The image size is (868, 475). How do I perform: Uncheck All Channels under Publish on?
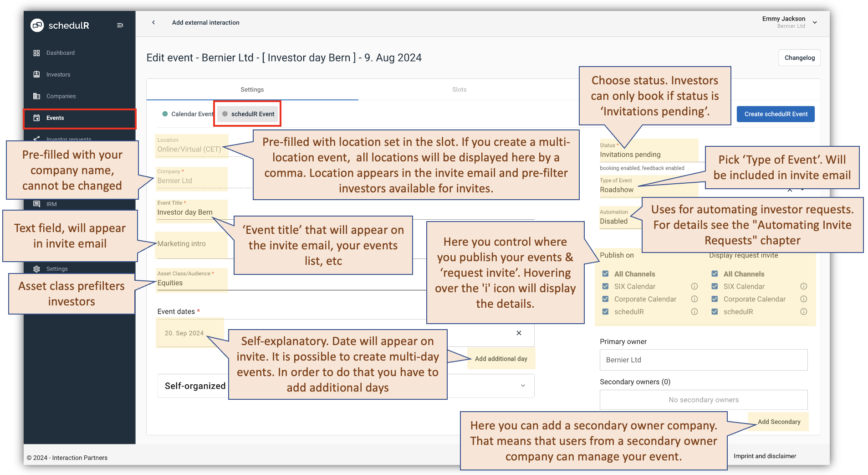tap(606, 274)
